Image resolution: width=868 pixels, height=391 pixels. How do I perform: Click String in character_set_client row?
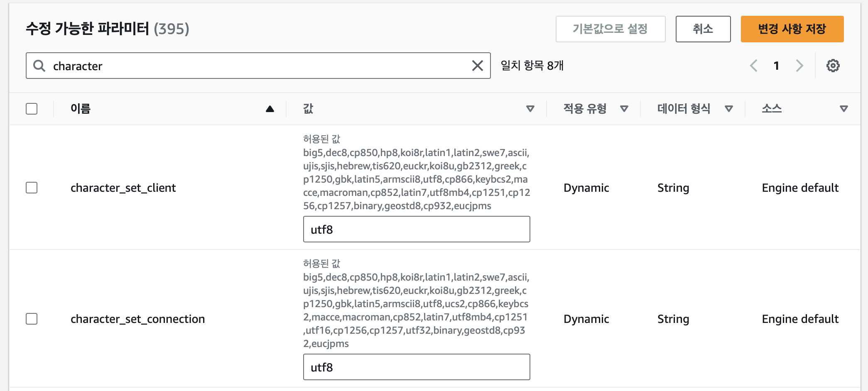pyautogui.click(x=673, y=188)
